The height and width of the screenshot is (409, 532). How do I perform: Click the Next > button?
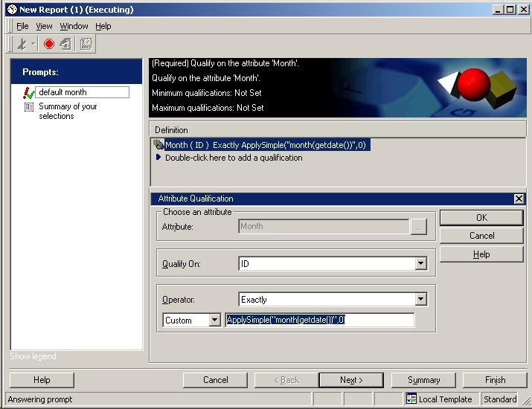tap(350, 380)
